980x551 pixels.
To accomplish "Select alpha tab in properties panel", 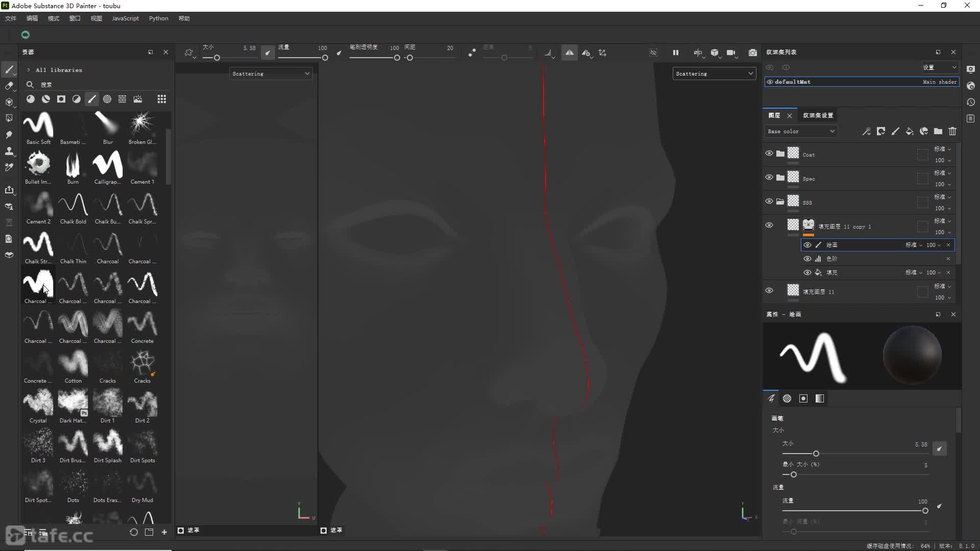I will [x=787, y=398].
